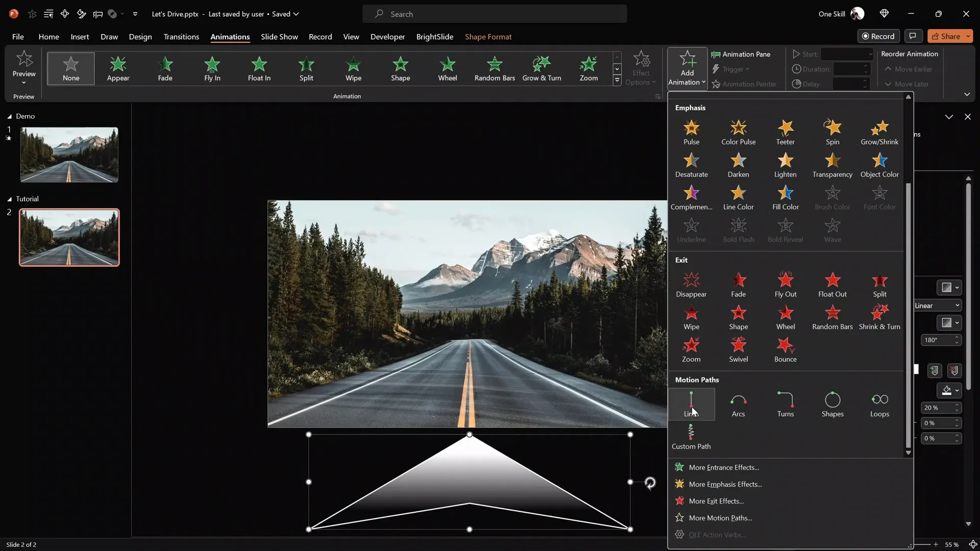Fit slide to window icon in status bar
Viewport: 980px width, 551px height.
pyautogui.click(x=973, y=544)
